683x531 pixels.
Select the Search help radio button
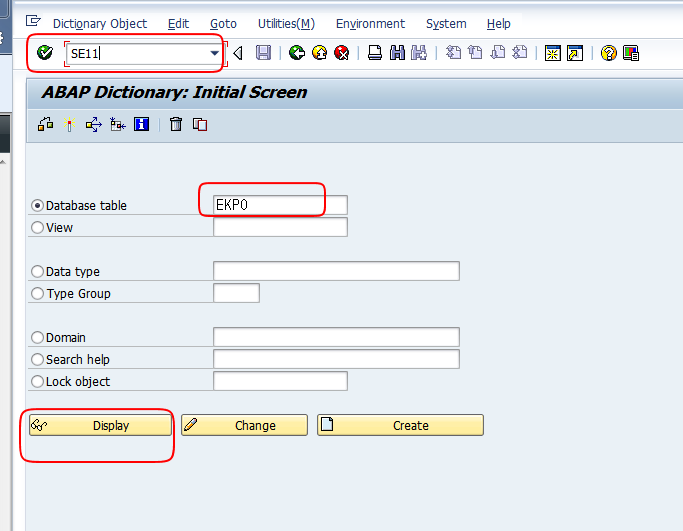(x=37, y=359)
